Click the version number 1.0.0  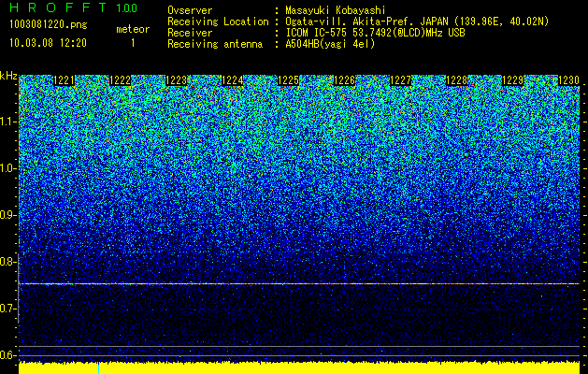(x=127, y=7)
